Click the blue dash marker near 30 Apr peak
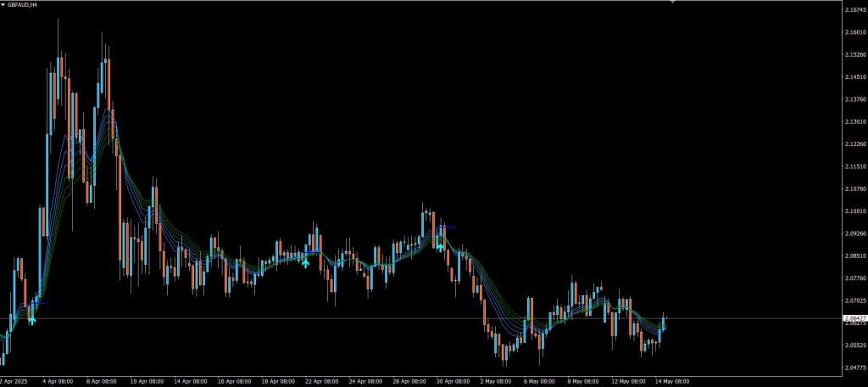The height and width of the screenshot is (387, 868). click(x=449, y=227)
